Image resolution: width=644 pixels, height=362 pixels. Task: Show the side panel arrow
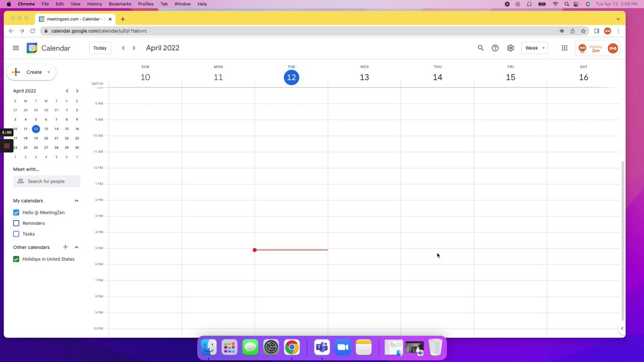point(622,329)
